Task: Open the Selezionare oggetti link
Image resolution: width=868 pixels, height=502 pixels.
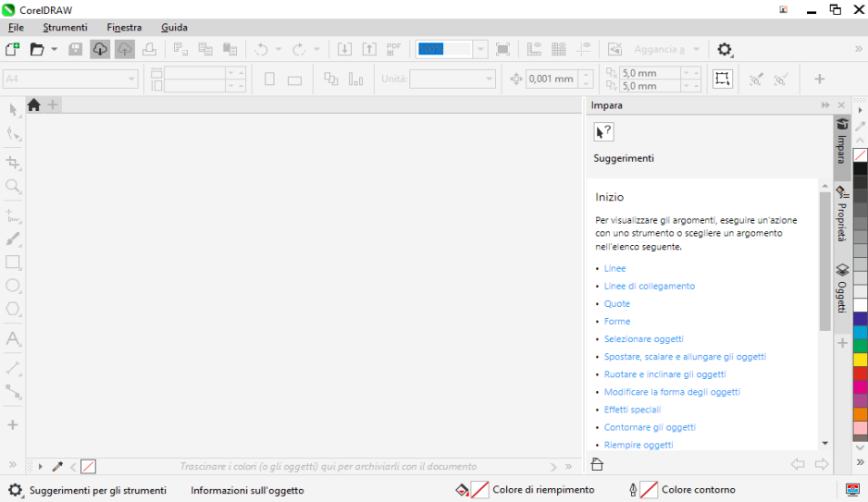Action: [644, 339]
